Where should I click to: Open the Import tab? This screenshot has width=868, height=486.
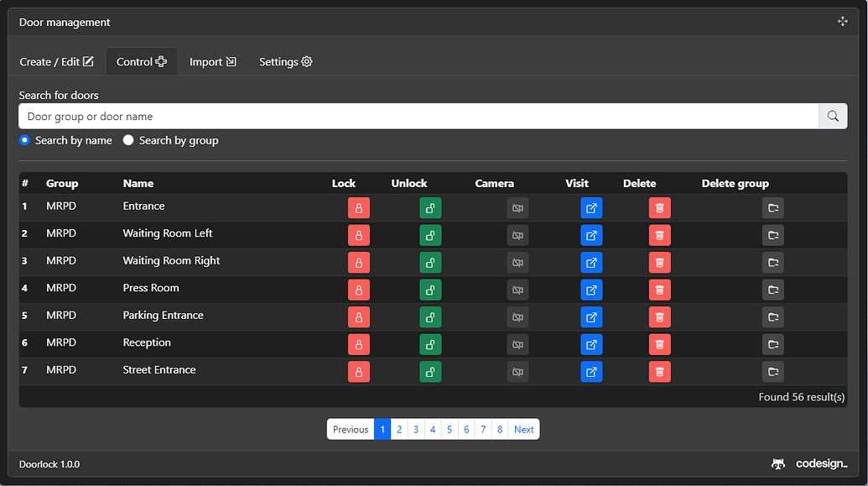pos(212,60)
